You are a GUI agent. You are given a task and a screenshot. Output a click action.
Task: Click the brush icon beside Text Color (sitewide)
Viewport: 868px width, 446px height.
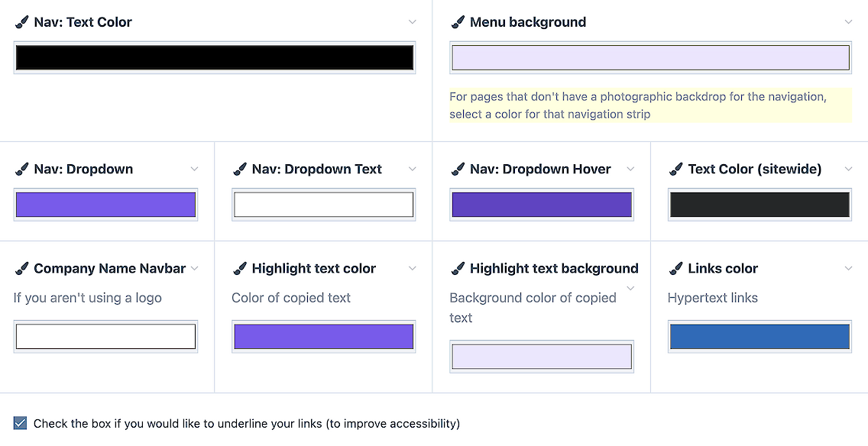675,169
